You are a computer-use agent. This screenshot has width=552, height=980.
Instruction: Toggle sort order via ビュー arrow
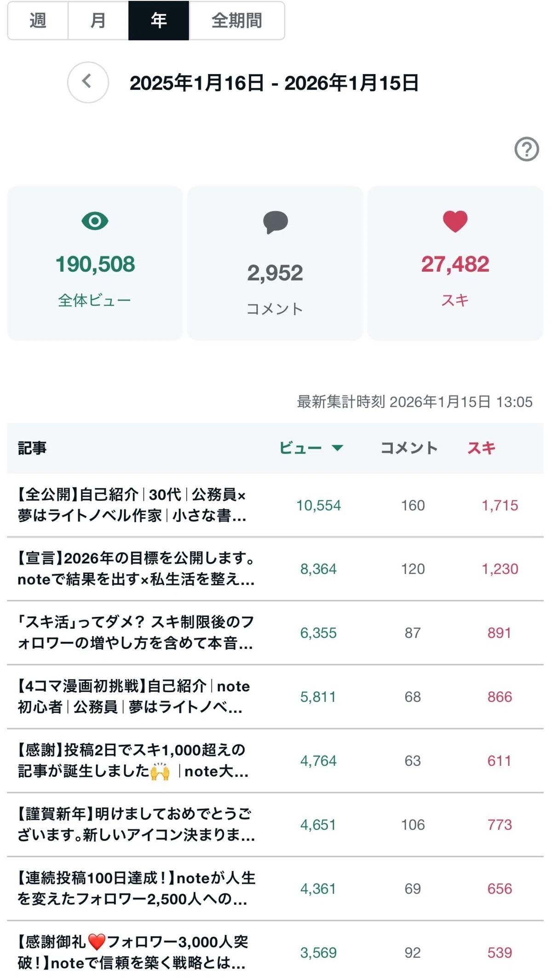(338, 448)
